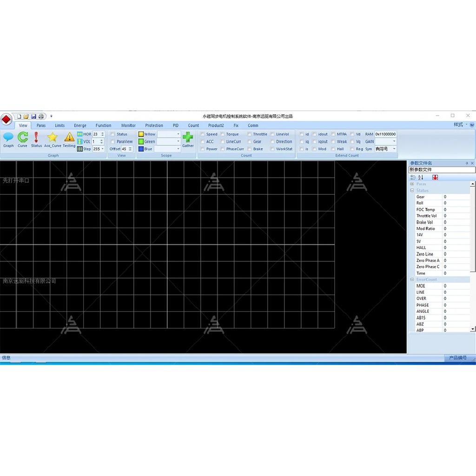This screenshot has height=476, width=476.
Task: Expand the Paras tree group
Action: 412,184
